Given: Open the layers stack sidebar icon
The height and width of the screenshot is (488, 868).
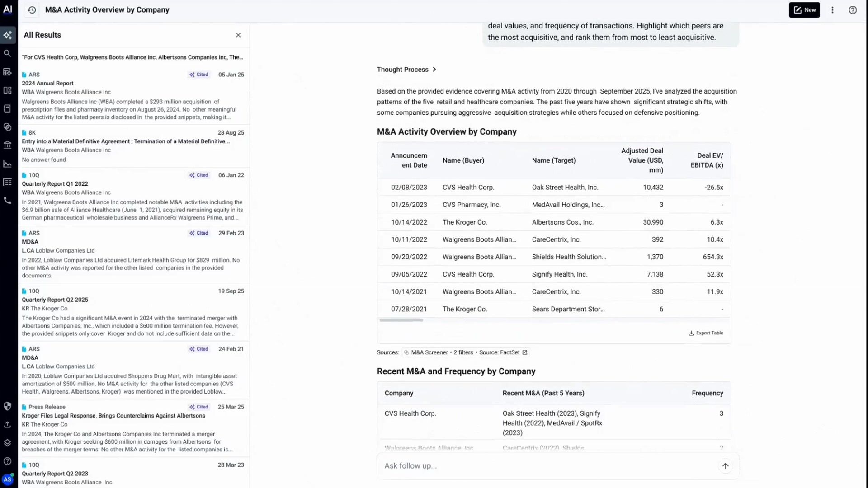Looking at the screenshot, I should point(7,443).
